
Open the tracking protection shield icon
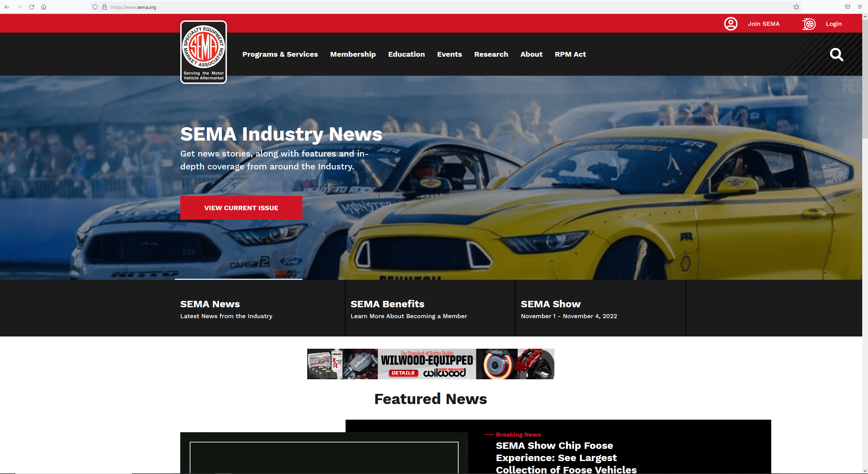tap(95, 7)
